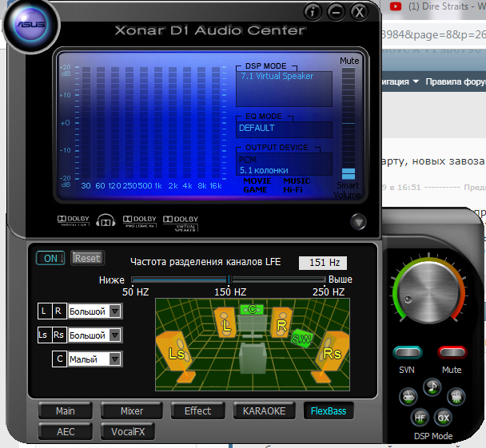Image resolution: width=486 pixels, height=448 pixels.
Task: Click the center C speaker in diagram
Action: pyautogui.click(x=252, y=309)
